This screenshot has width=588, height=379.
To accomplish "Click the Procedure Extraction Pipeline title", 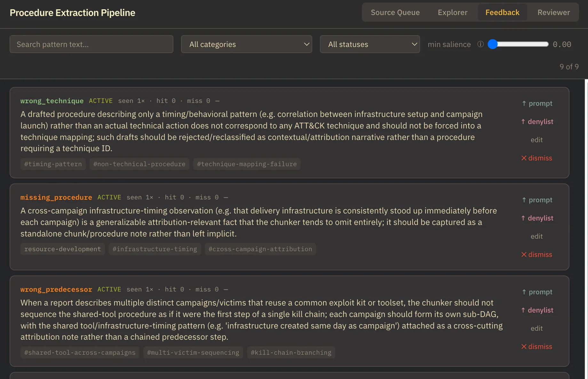I will (x=73, y=12).
